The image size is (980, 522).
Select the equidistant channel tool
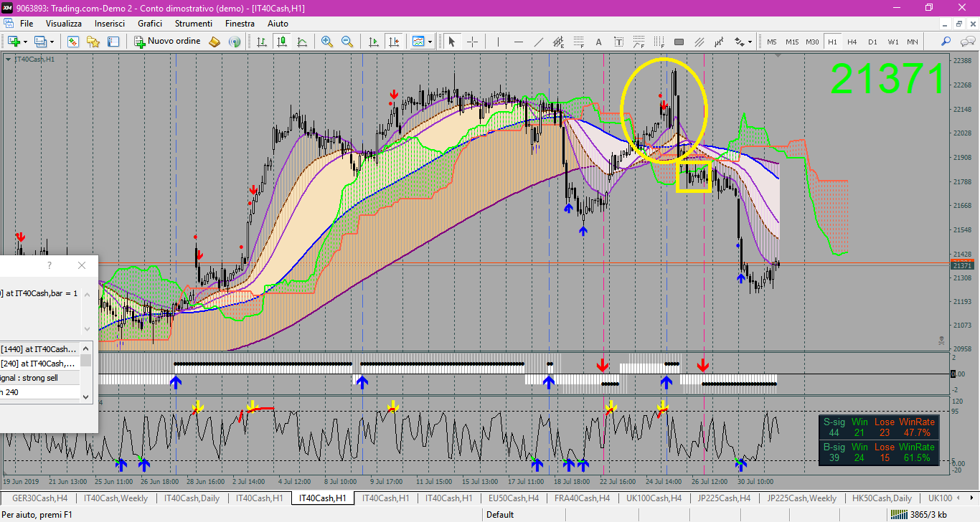pyautogui.click(x=559, y=42)
